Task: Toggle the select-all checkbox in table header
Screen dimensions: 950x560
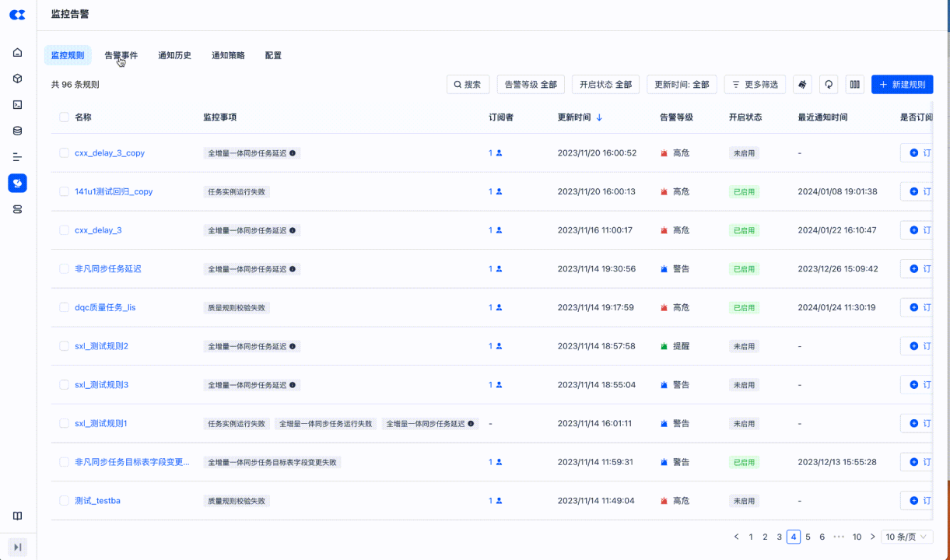Action: [x=64, y=117]
